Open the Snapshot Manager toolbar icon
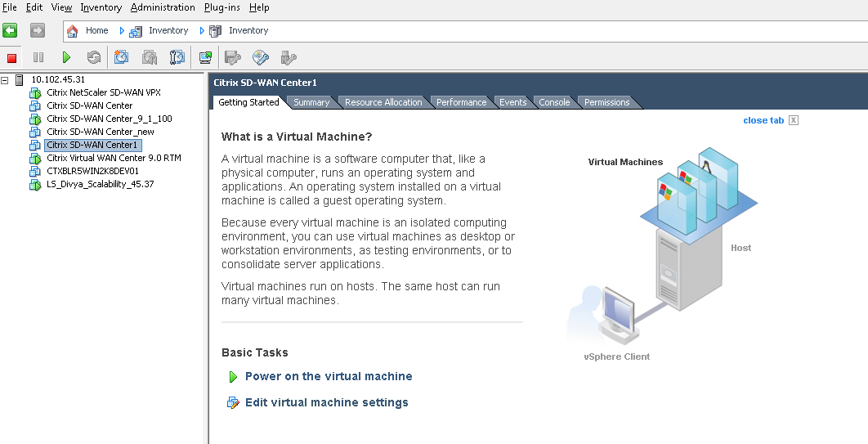Viewport: 868px width, 444px height. tap(177, 57)
